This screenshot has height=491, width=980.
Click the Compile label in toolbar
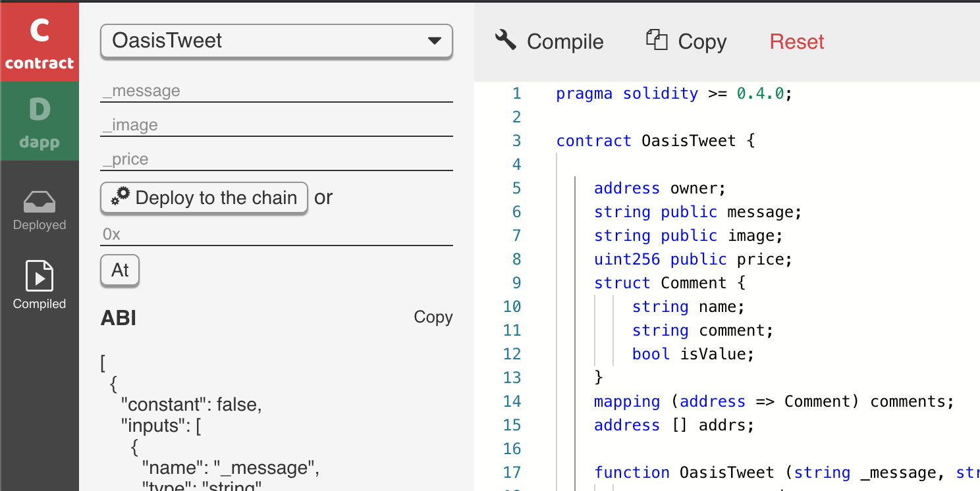(x=565, y=41)
